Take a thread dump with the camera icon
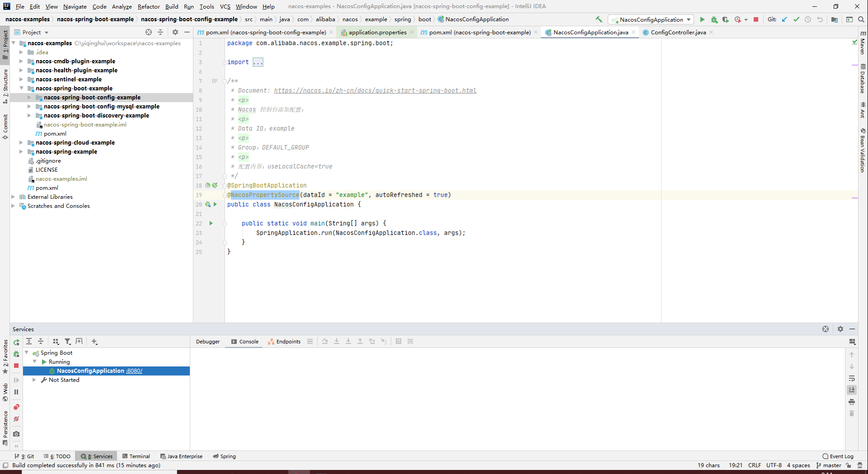The image size is (868, 474). pos(16,434)
